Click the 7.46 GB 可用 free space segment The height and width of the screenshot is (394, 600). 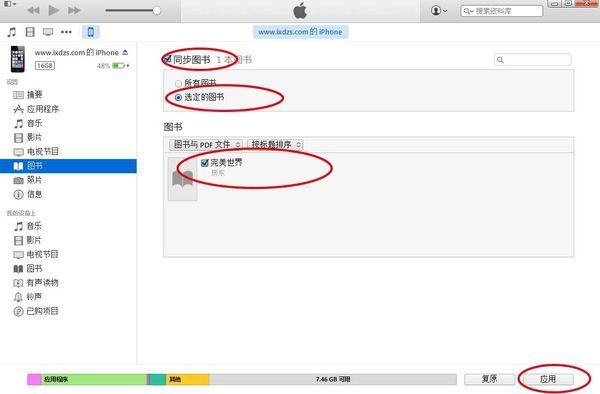tap(333, 379)
